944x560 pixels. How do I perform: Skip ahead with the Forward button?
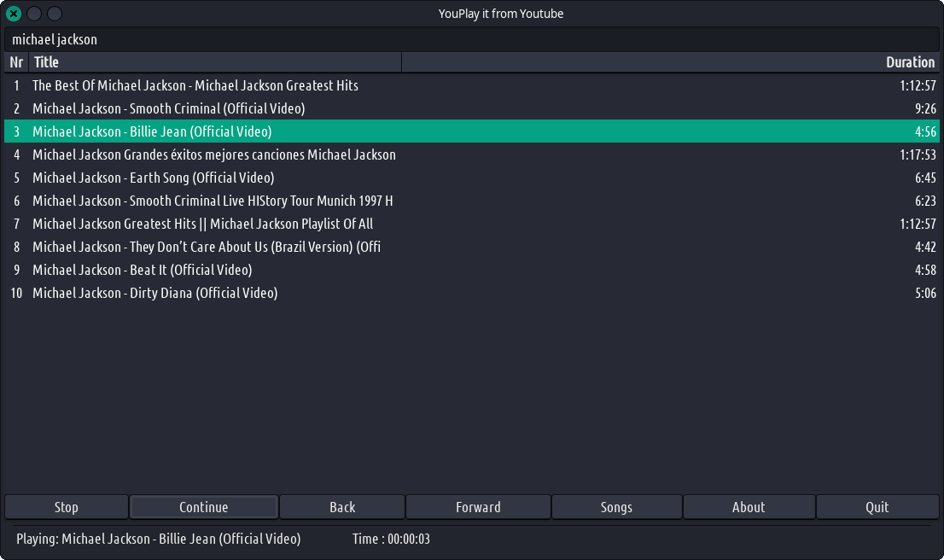click(478, 507)
